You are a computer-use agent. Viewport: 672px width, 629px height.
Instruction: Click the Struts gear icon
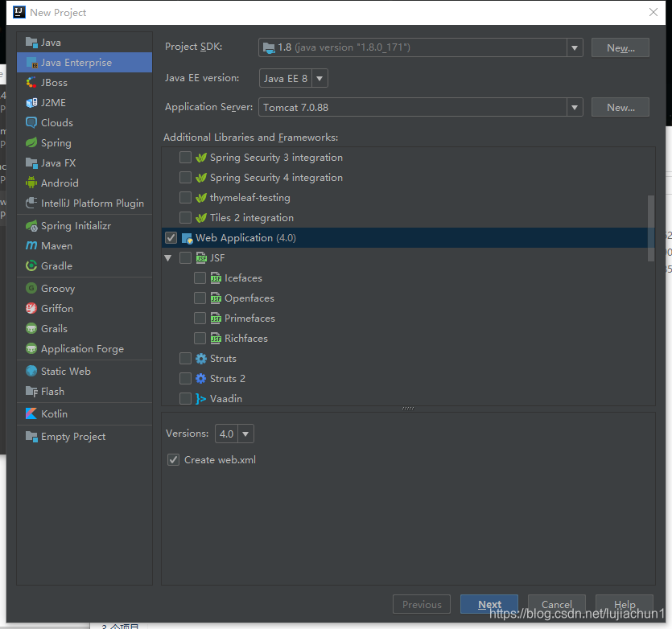click(x=201, y=359)
